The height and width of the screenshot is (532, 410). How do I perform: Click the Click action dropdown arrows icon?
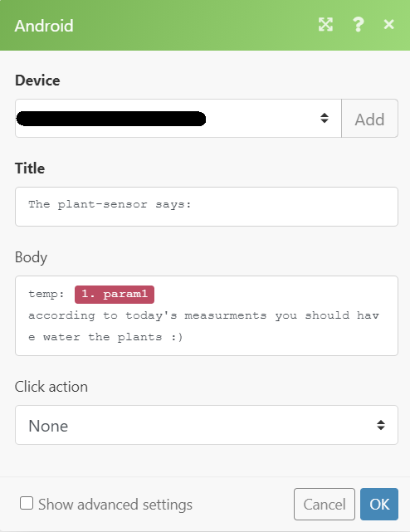pyautogui.click(x=381, y=425)
